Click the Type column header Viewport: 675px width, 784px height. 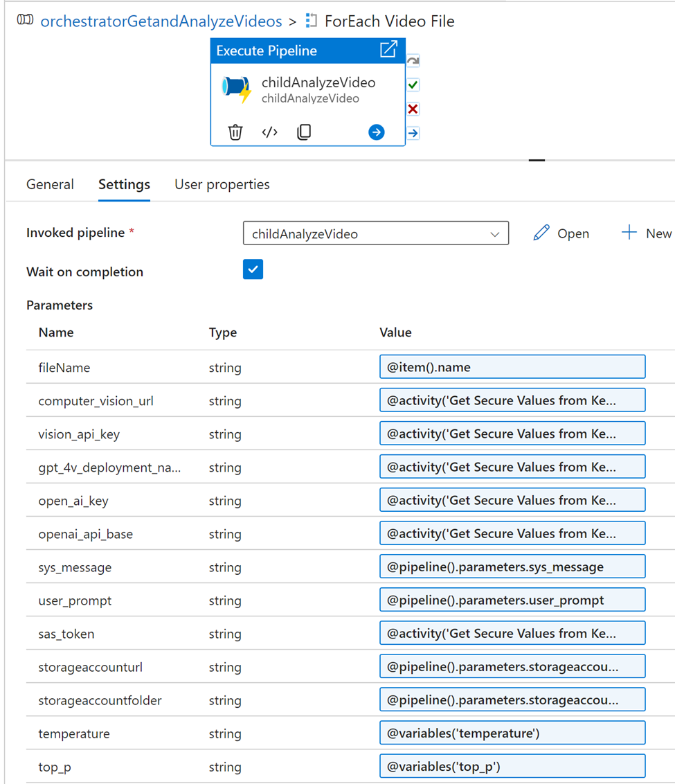[223, 332]
